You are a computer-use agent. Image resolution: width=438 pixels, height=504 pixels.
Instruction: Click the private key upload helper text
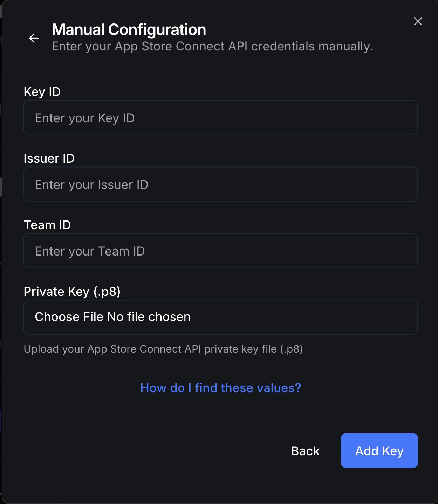click(163, 349)
